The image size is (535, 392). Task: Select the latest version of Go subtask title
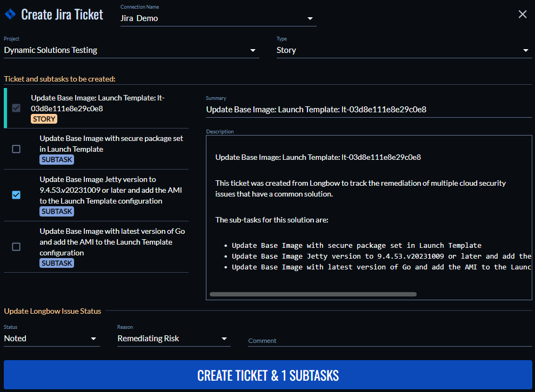pyautogui.click(x=112, y=242)
